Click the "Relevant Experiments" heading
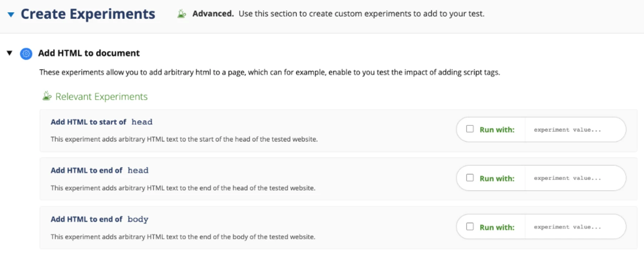The image size is (644, 262). [101, 96]
